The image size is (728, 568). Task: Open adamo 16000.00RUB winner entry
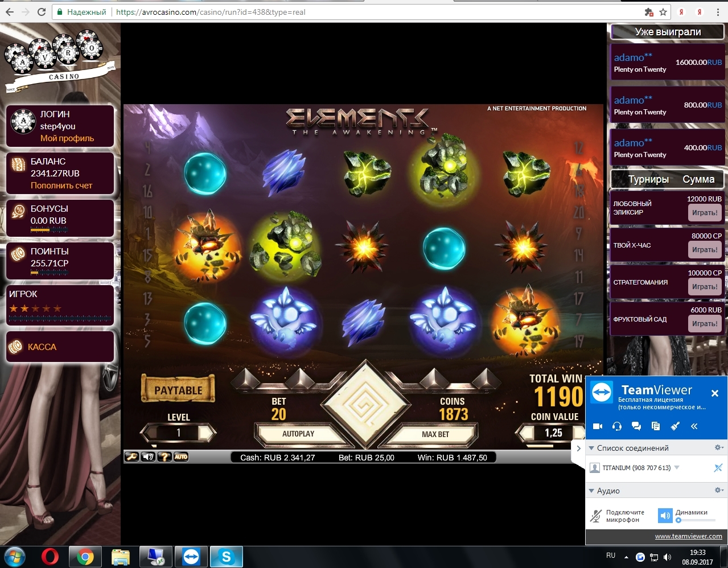click(667, 63)
